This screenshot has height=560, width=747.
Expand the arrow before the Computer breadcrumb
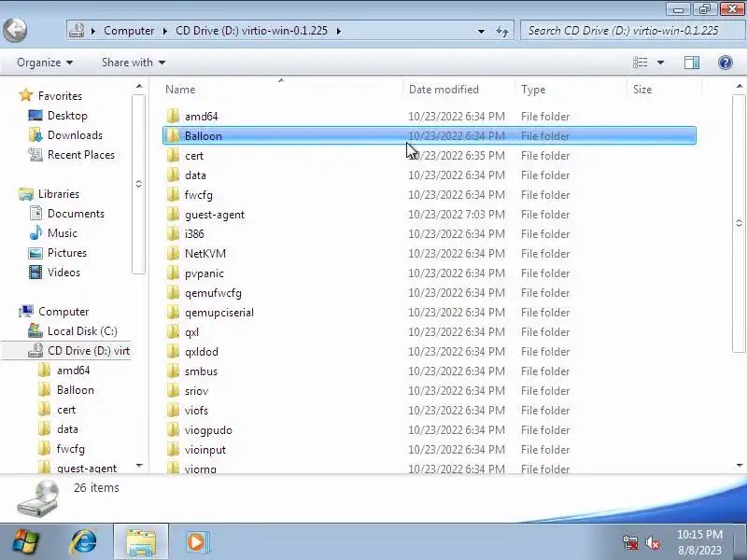click(x=93, y=31)
